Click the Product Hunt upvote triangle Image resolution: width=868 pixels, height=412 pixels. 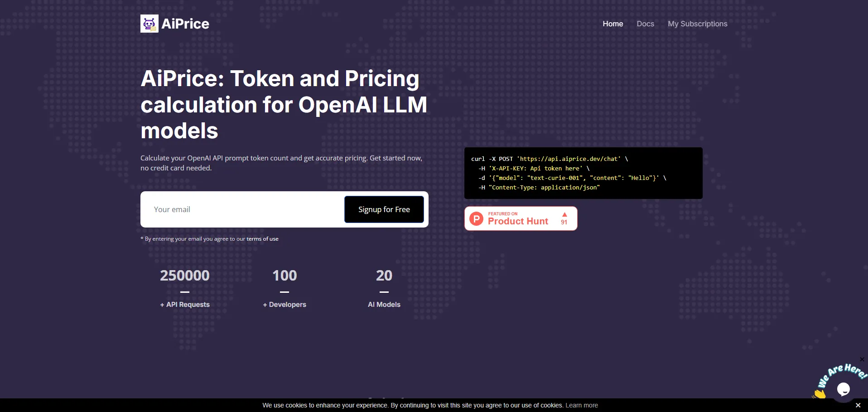564,214
